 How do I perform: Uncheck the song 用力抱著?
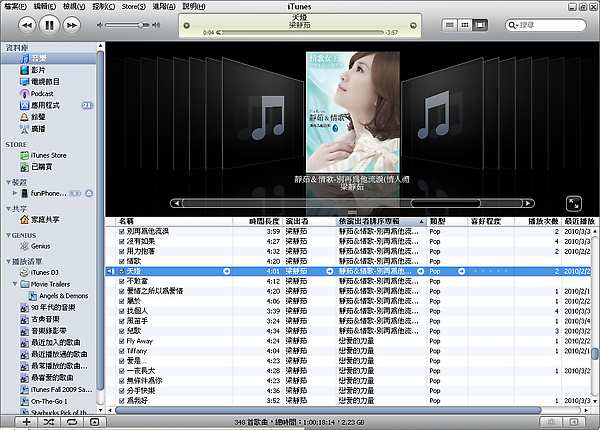coord(121,251)
